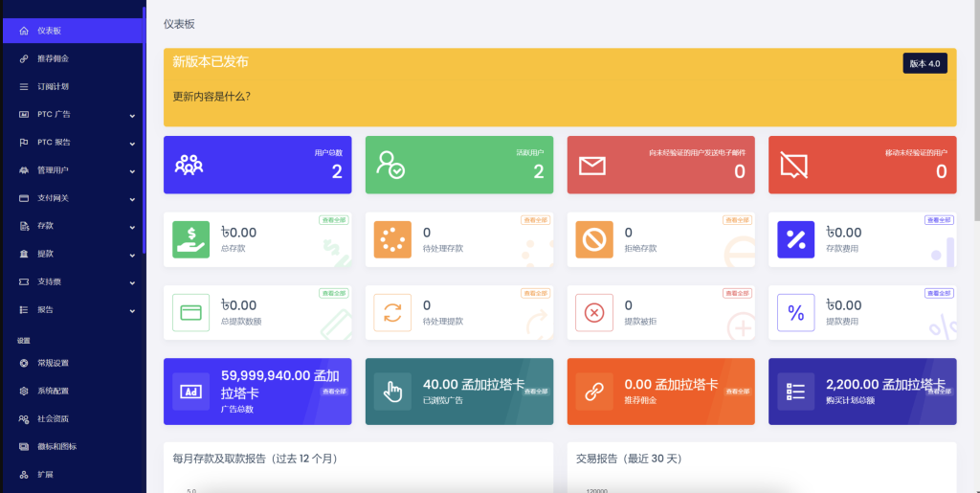The image size is (980, 493).
Task: Click the percent icon on 提款费用 card
Action: [795, 312]
